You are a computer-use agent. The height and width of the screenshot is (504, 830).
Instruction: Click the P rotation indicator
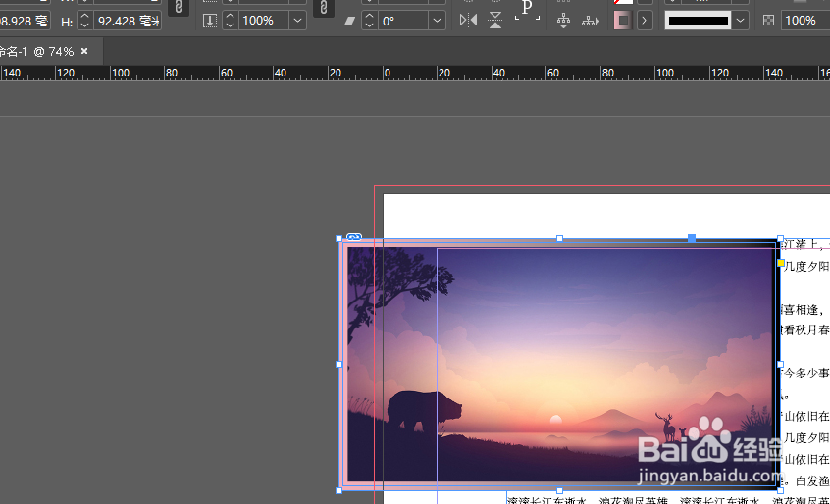point(527,10)
